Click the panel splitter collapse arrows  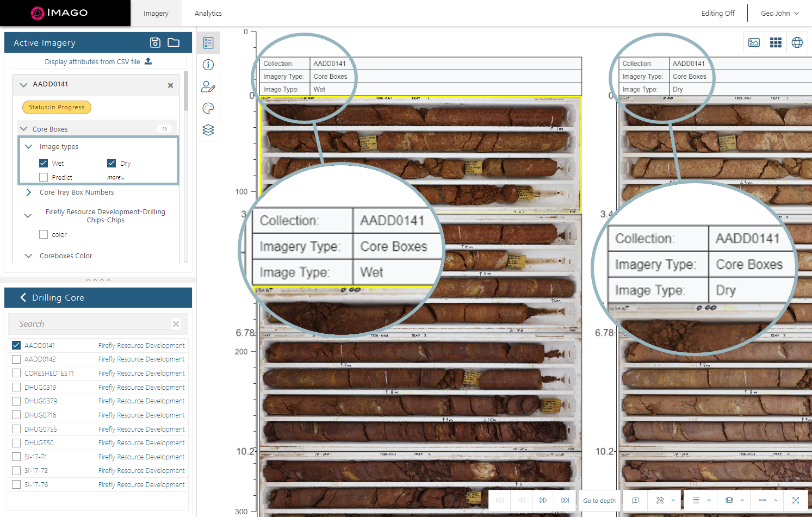98,280
